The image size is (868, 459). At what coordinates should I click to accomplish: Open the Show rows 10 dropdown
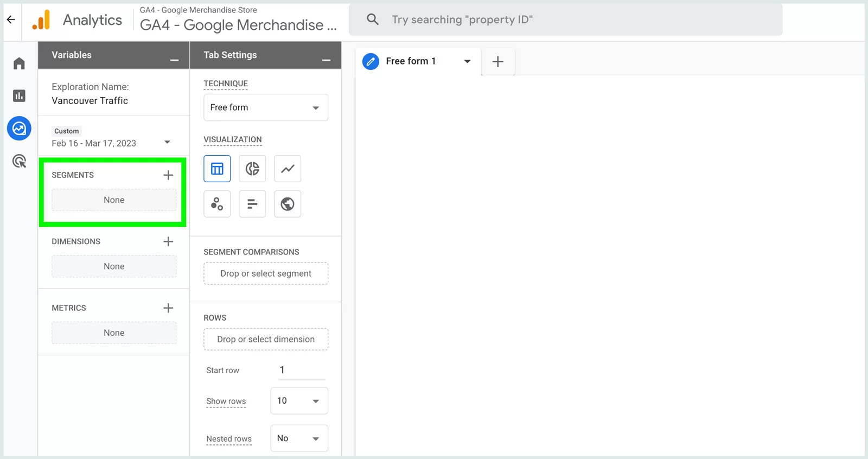click(x=299, y=401)
